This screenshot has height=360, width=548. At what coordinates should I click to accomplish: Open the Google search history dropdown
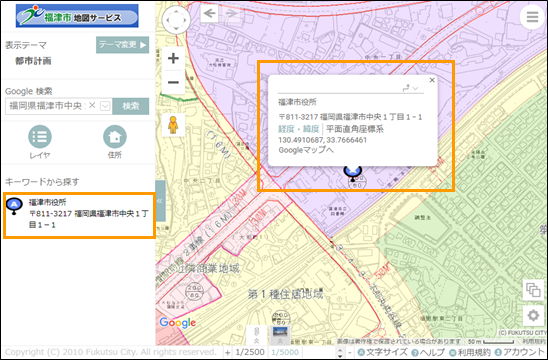pos(105,106)
